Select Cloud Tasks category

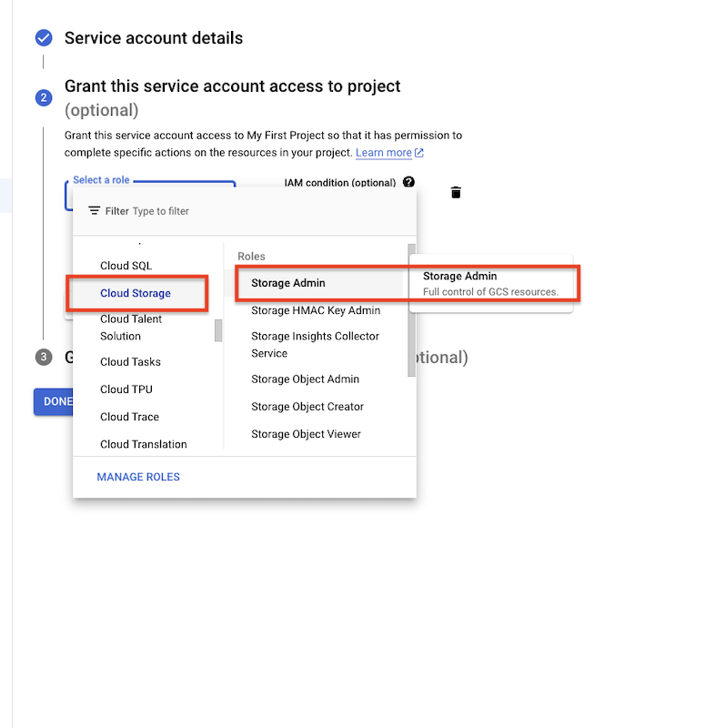click(130, 362)
